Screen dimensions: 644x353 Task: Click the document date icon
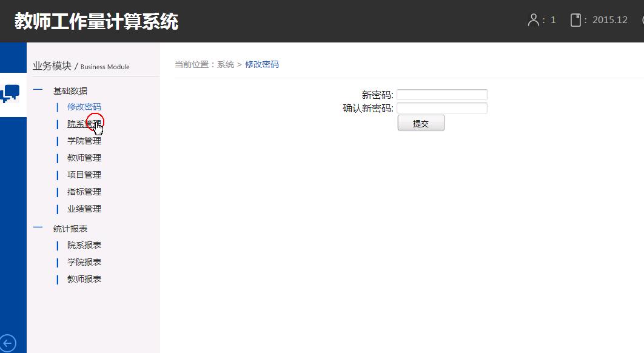pyautogui.click(x=575, y=20)
